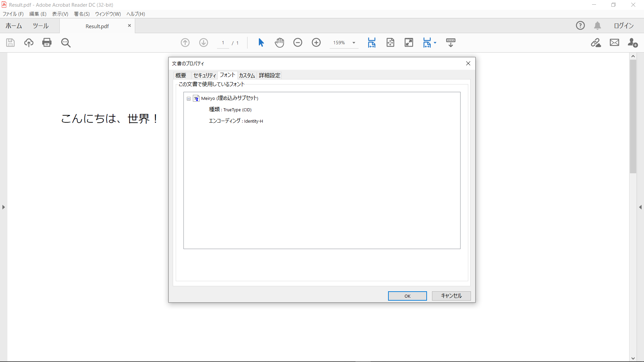
Task: Close the 文書のプロパティ dialog
Action: click(468, 63)
